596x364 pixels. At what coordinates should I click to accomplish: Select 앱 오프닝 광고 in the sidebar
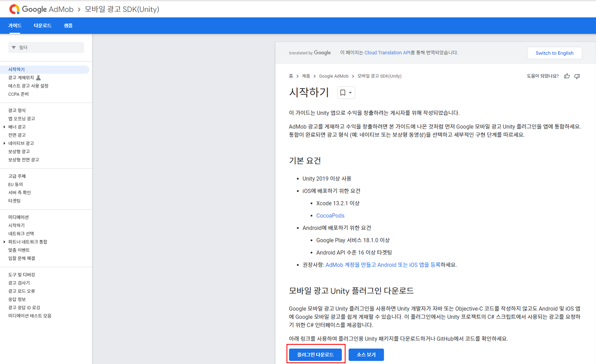[x=22, y=119]
